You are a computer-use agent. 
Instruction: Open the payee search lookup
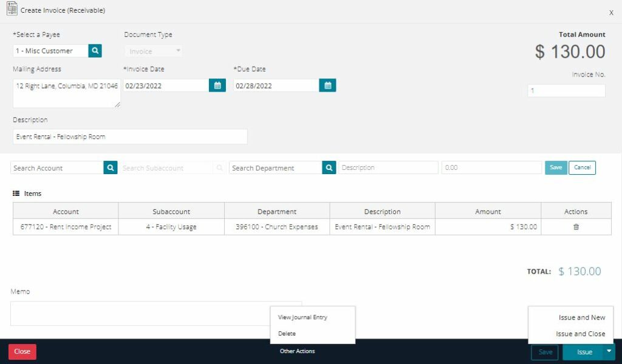(95, 50)
